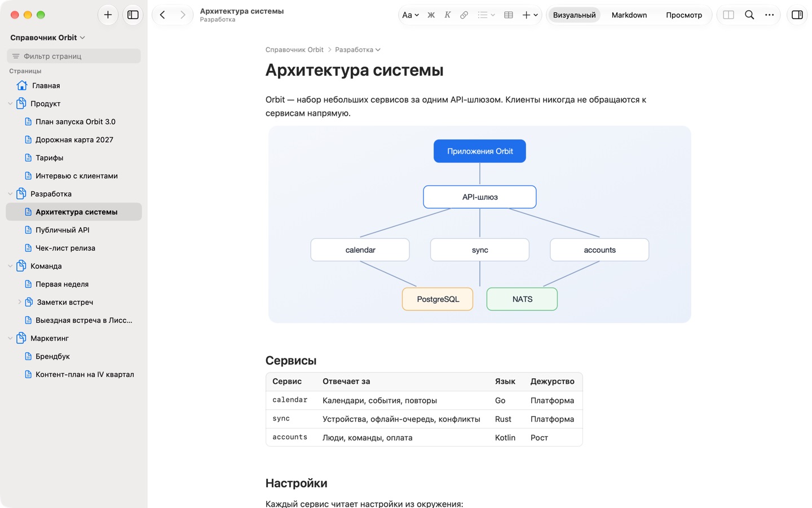The height and width of the screenshot is (508, 812).
Task: Open Контент-план на IV квартал page
Action: pos(74,374)
